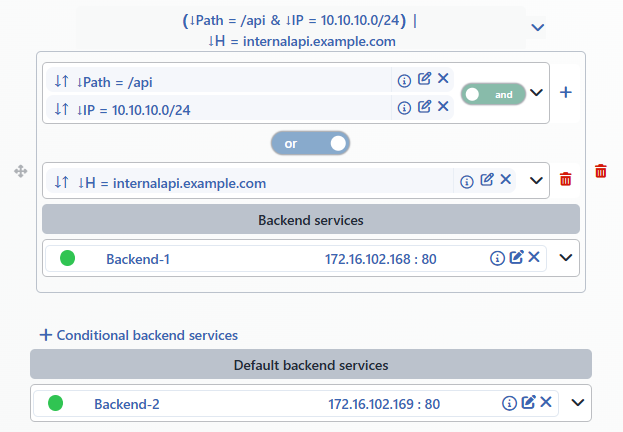Click sort arrows beside IP = 10.10.10.0/24
This screenshot has height=432, width=623.
pyautogui.click(x=62, y=109)
